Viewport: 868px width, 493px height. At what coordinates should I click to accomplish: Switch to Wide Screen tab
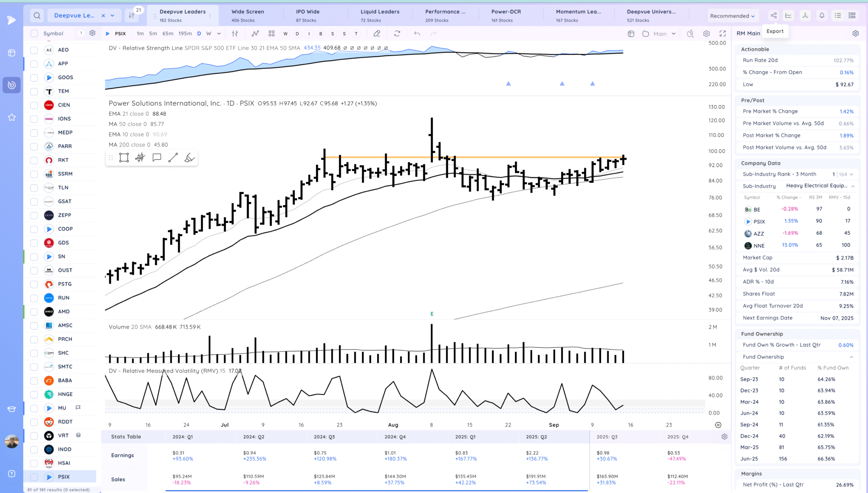[248, 16]
